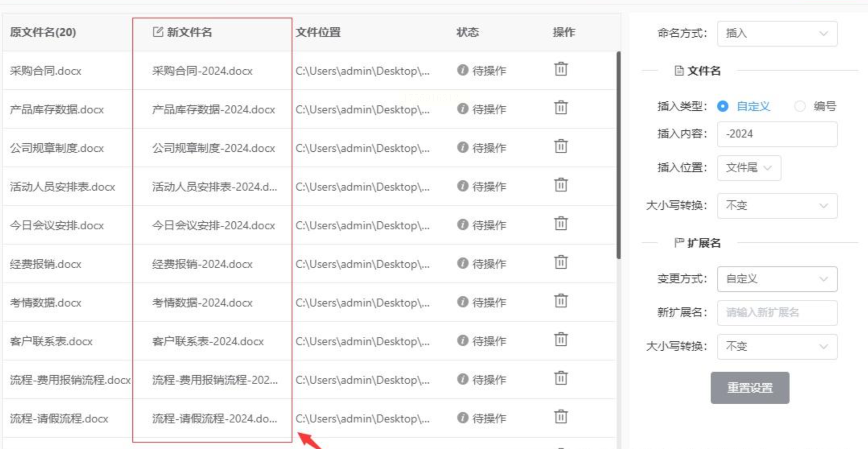The image size is (868, 449).
Task: Click the file list vertical scrollbar
Action: 618,155
